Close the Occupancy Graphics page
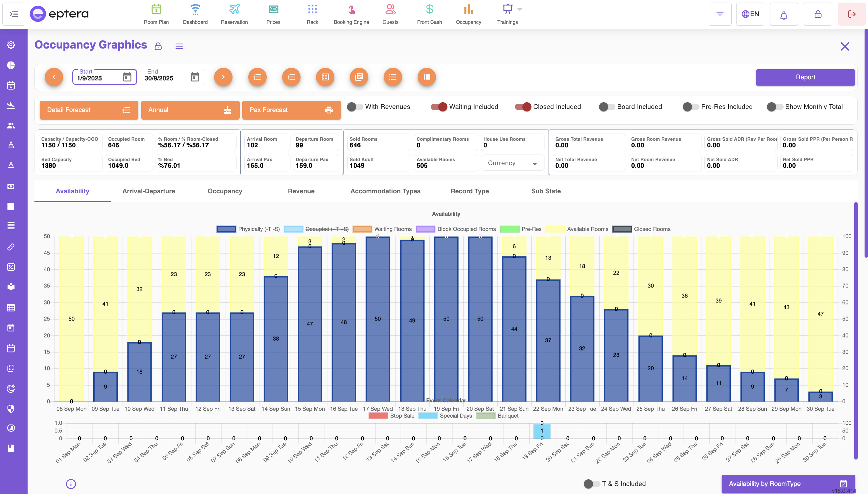The image size is (868, 494). click(x=844, y=47)
